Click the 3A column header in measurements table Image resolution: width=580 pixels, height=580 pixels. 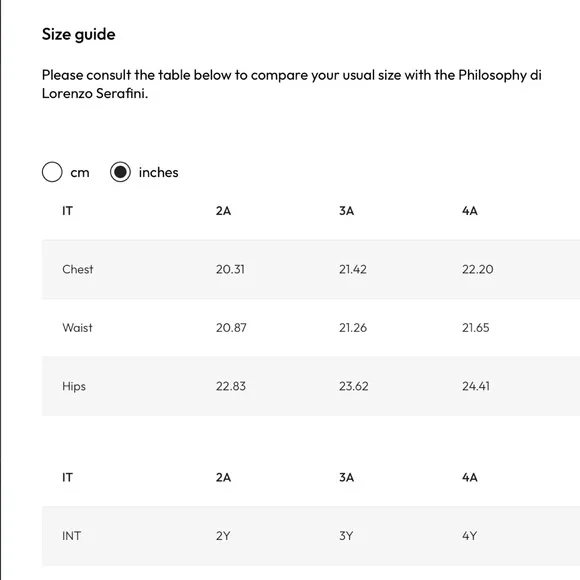pos(347,211)
